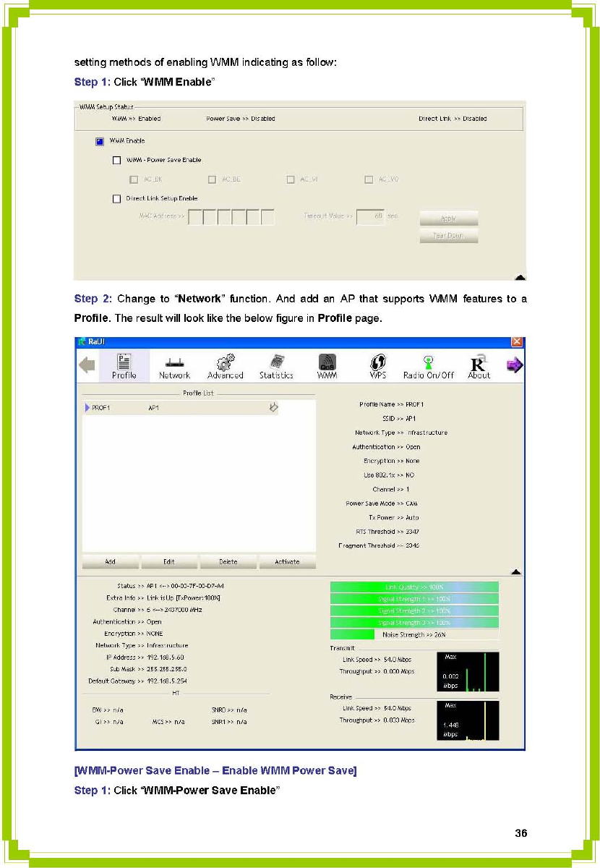Screen dimensions: 600x868
Task: Click the Channel 6 2437000 KHz text
Action: tap(157, 610)
